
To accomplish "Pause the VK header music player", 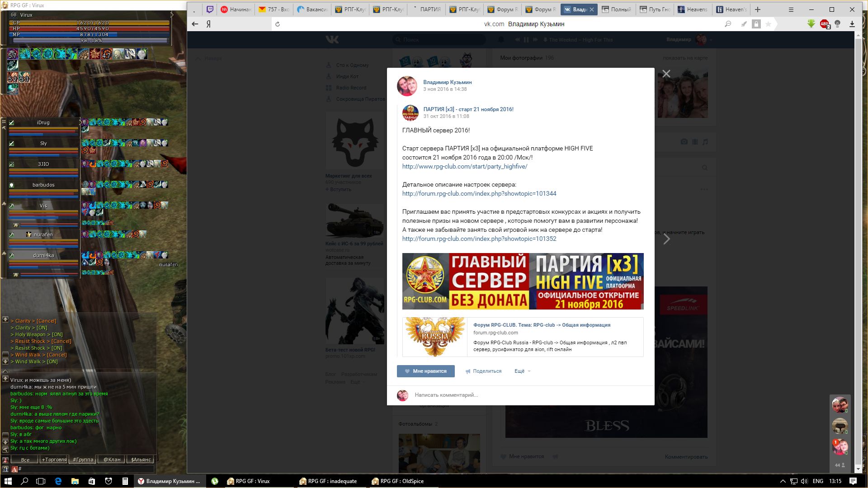I will point(526,40).
